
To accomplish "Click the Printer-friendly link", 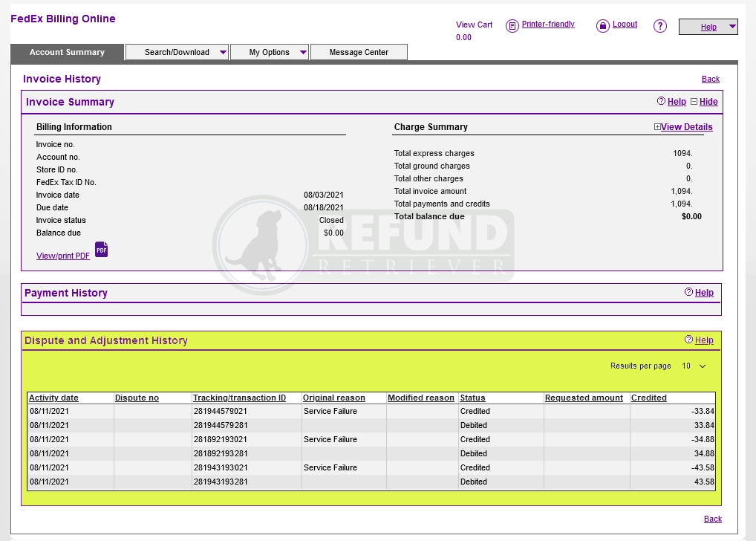I will pyautogui.click(x=548, y=24).
